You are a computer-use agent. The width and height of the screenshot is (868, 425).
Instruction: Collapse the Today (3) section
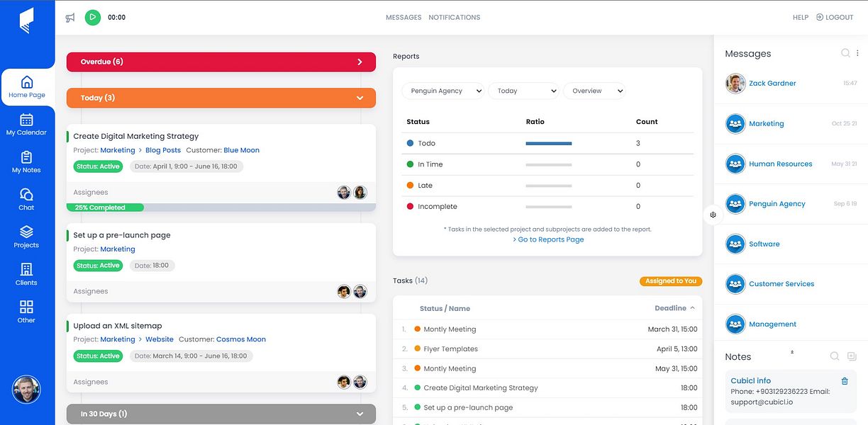tap(221, 98)
